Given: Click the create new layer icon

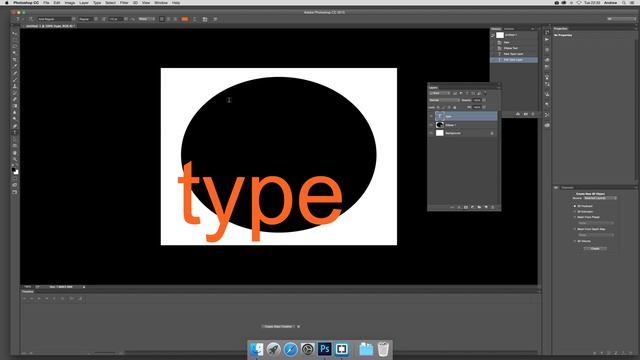Looking at the screenshot, I should pyautogui.click(x=486, y=207).
